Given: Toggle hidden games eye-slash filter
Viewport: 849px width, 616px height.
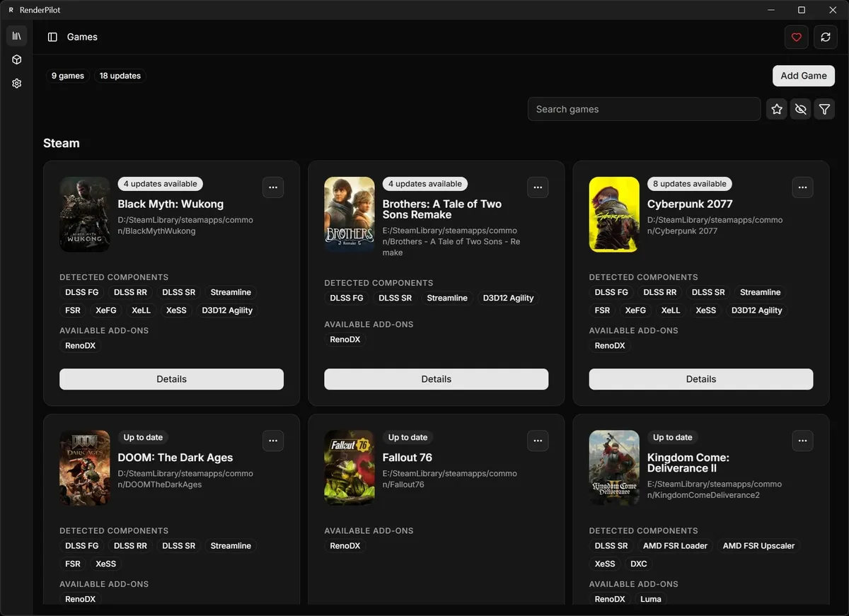Looking at the screenshot, I should [801, 109].
